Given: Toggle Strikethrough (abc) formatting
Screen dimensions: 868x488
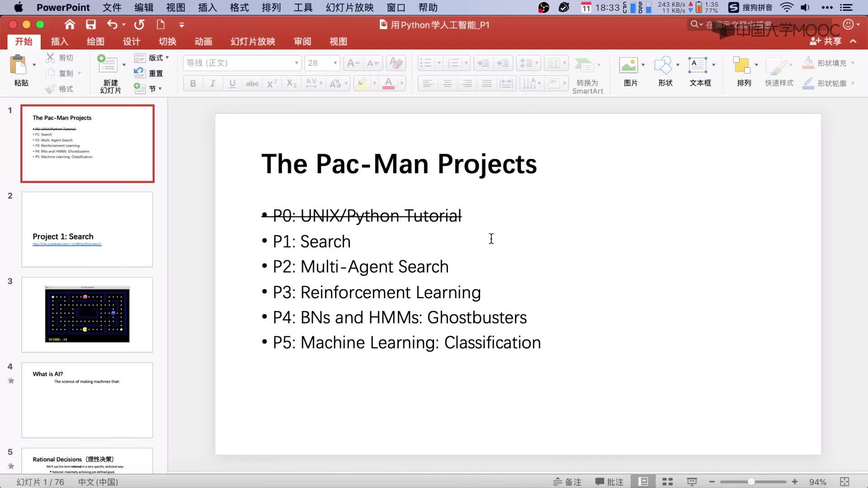Looking at the screenshot, I should tap(252, 84).
